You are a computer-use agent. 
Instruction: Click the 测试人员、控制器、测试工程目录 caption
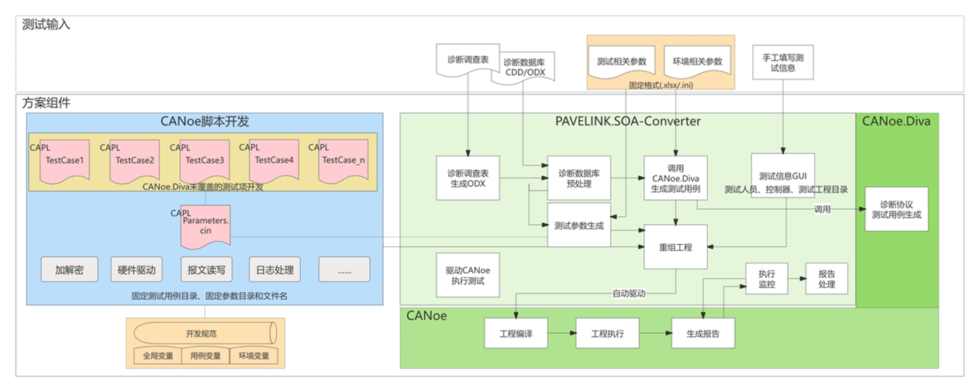click(x=786, y=188)
